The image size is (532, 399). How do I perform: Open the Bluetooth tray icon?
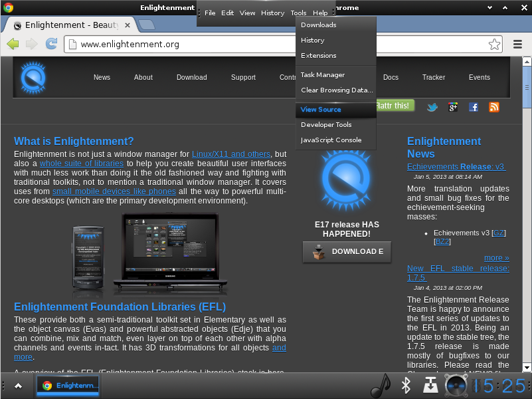405,385
